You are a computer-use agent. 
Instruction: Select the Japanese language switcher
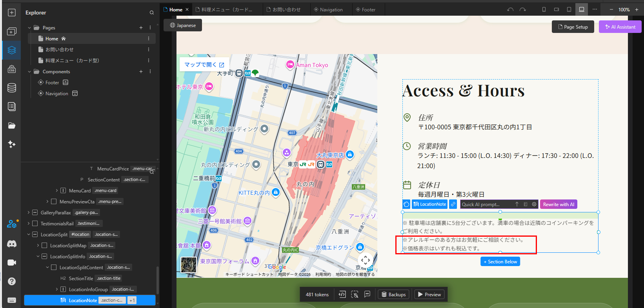point(183,25)
